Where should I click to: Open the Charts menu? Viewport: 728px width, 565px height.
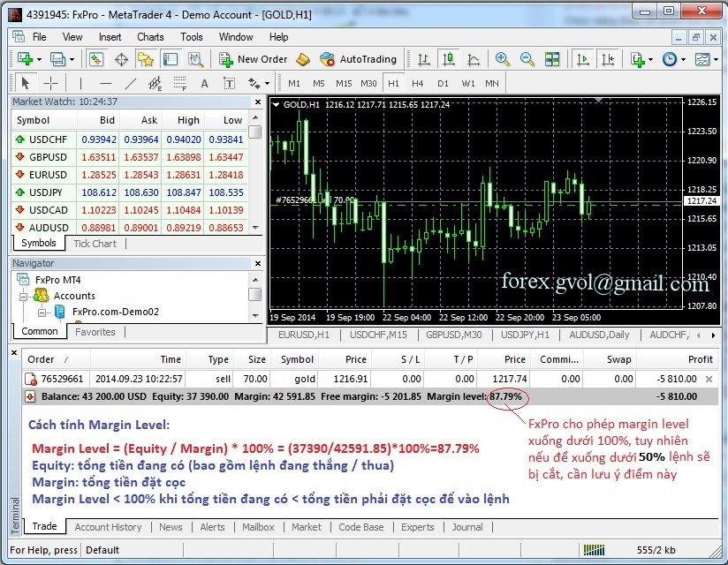(150, 37)
